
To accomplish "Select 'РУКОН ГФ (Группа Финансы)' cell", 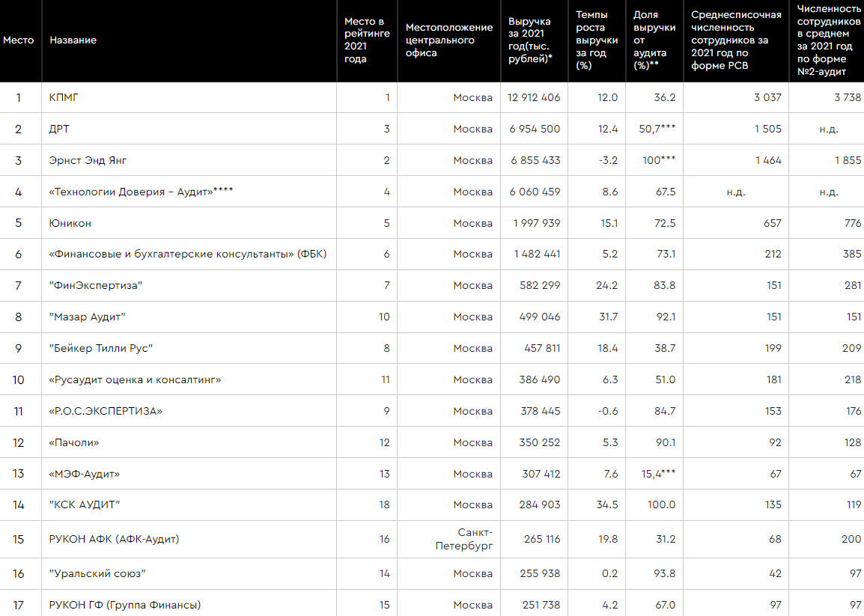I will [x=124, y=605].
